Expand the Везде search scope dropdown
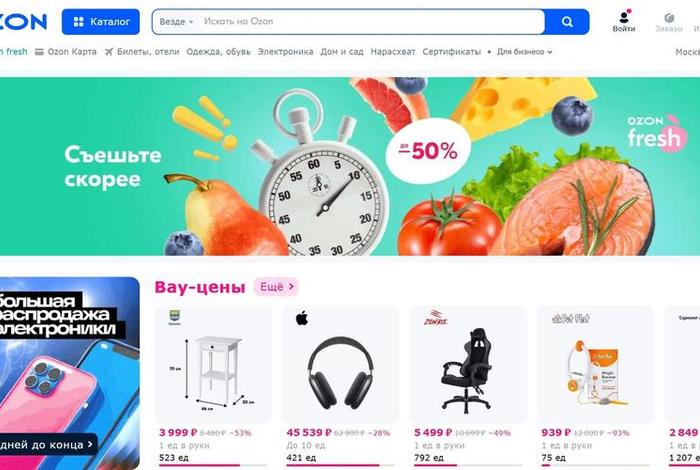The height and width of the screenshot is (470, 700). (x=176, y=21)
